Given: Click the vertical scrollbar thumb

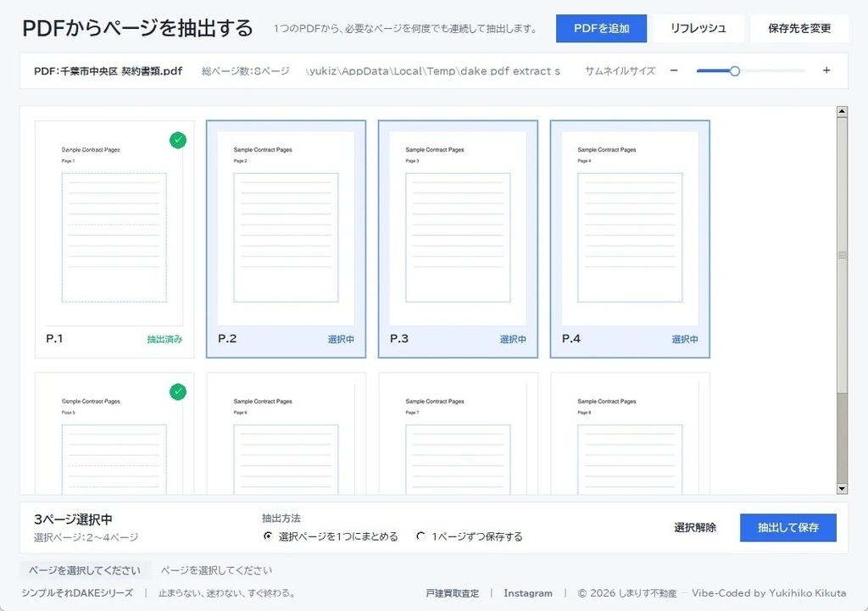Looking at the screenshot, I should point(842,255).
